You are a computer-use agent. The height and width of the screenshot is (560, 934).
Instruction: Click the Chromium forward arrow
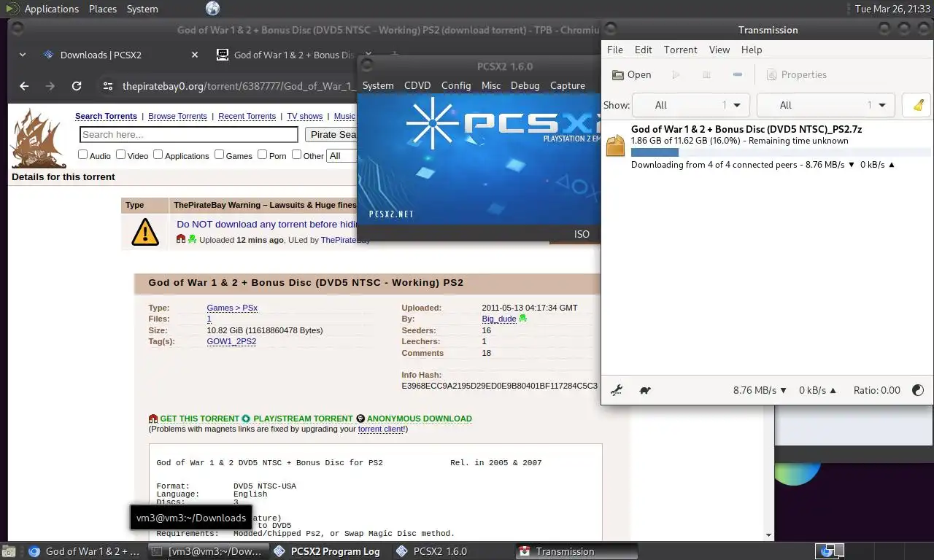[50, 86]
